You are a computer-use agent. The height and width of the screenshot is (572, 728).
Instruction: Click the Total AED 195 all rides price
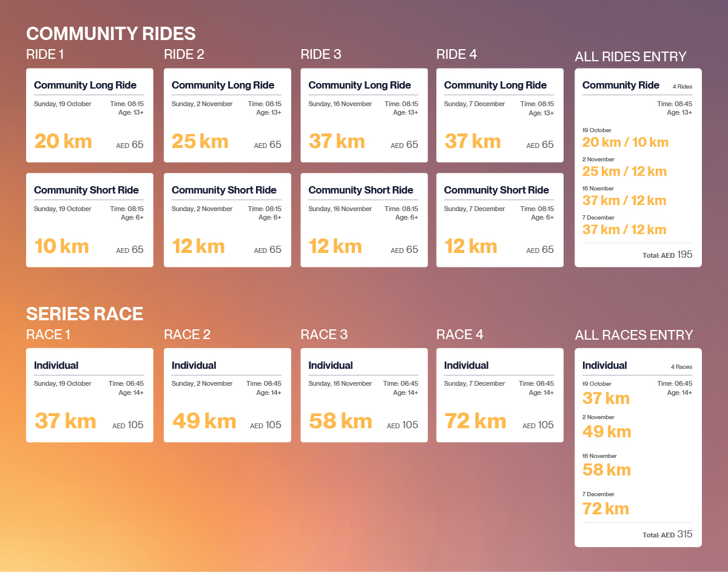pos(667,255)
